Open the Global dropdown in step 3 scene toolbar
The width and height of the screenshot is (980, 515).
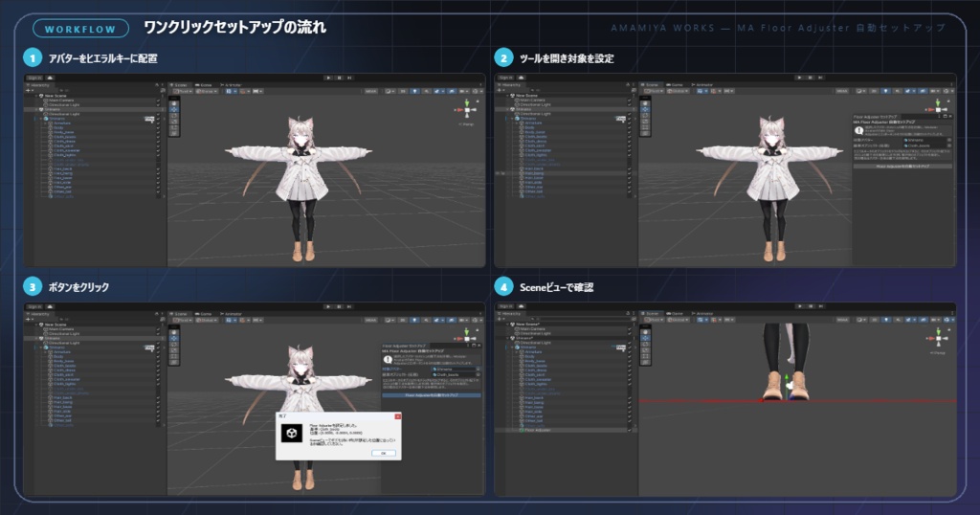[x=207, y=320]
